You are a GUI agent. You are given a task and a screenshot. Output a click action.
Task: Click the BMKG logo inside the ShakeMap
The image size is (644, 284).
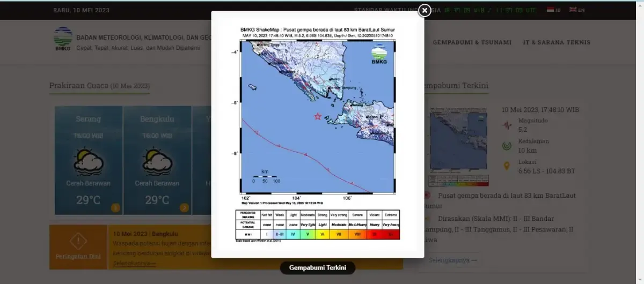pos(379,54)
